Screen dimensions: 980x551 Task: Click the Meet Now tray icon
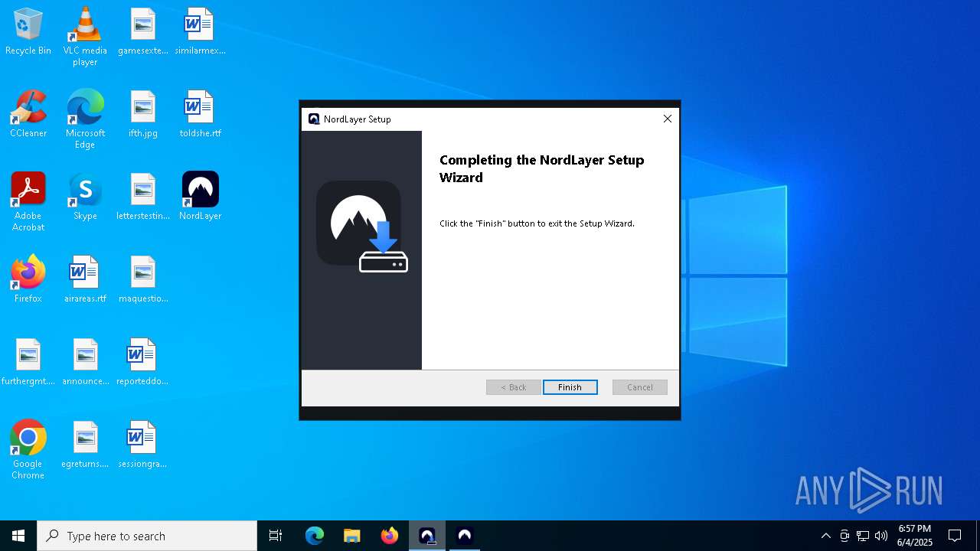pos(844,536)
